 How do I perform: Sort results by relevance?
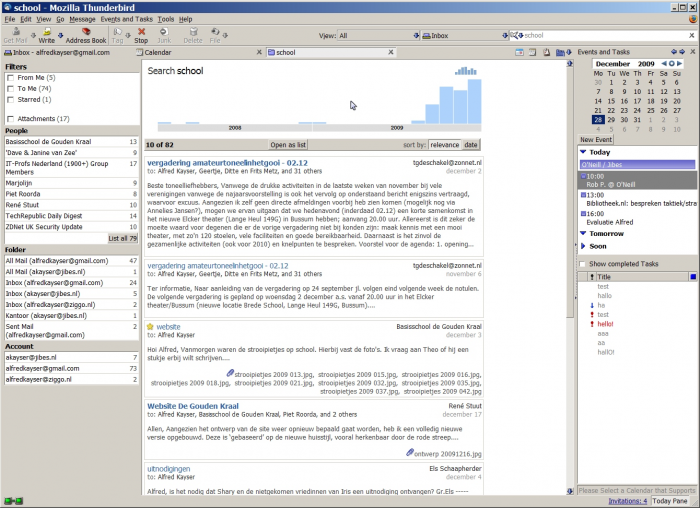click(444, 145)
